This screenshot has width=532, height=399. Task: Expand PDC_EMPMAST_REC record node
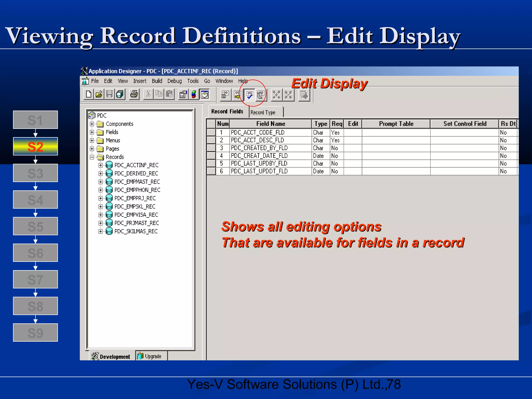click(101, 182)
